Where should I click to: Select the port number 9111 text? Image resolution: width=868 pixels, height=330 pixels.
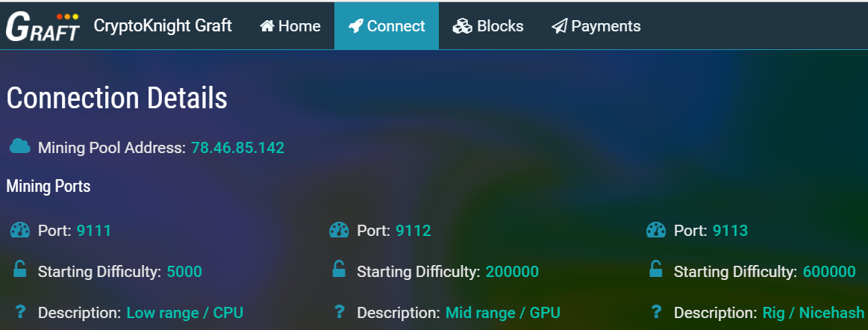click(x=93, y=231)
